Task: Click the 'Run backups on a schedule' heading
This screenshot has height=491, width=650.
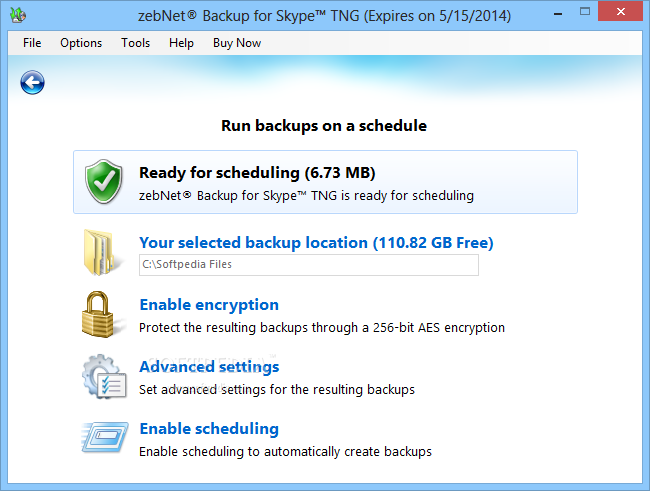Action: point(324,126)
